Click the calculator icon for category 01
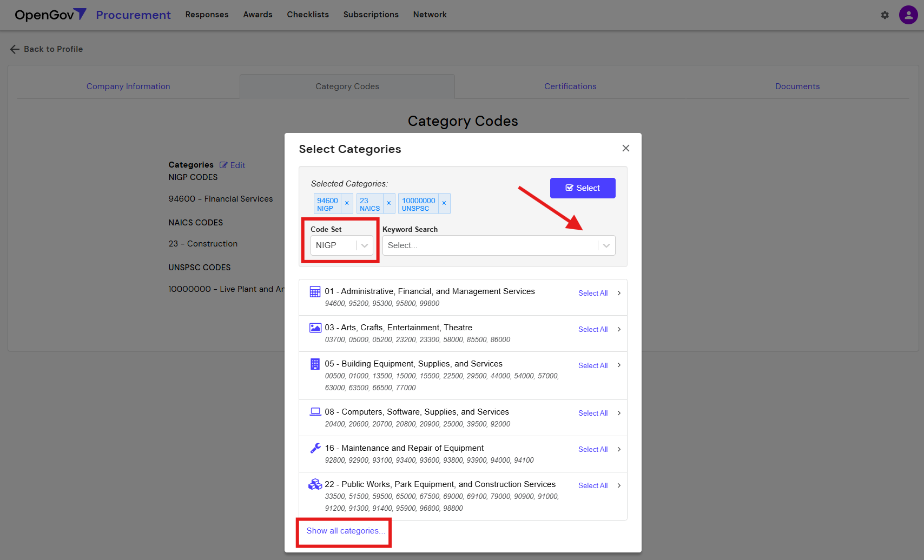This screenshot has width=924, height=560. tap(315, 292)
